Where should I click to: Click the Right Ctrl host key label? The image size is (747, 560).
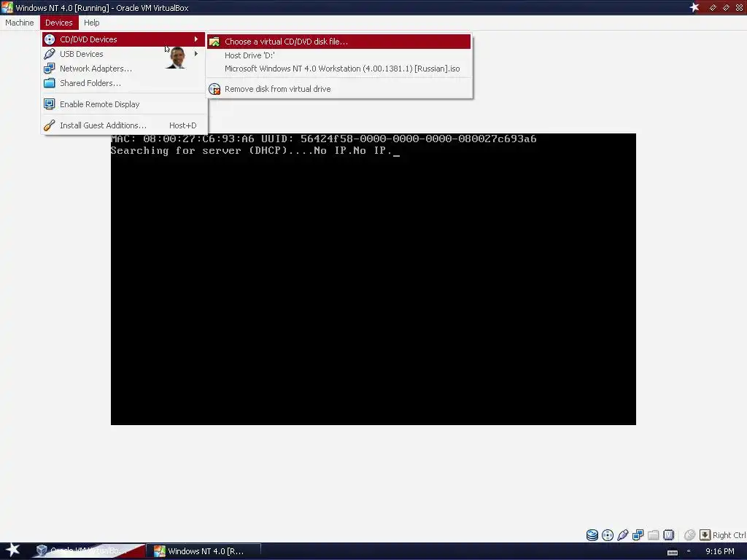point(729,535)
